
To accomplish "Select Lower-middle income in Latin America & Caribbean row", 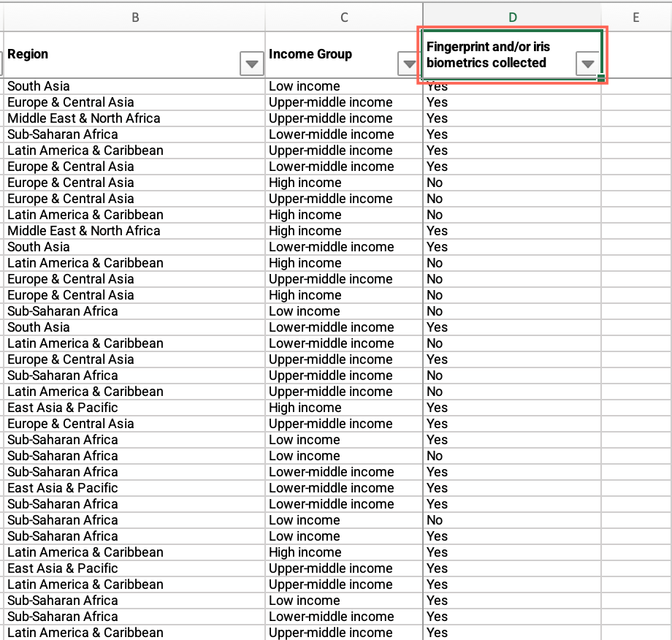I will click(344, 343).
